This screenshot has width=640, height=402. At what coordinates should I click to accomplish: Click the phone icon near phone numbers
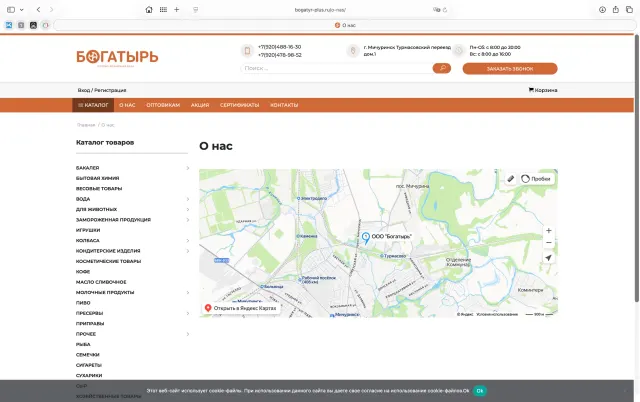(x=247, y=51)
